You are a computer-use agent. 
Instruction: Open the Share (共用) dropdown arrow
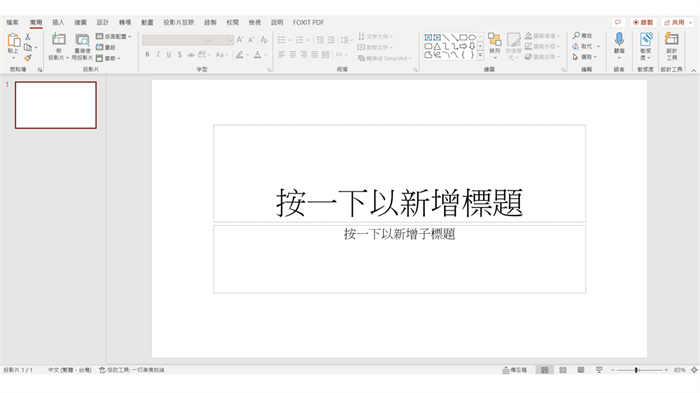[x=691, y=22]
